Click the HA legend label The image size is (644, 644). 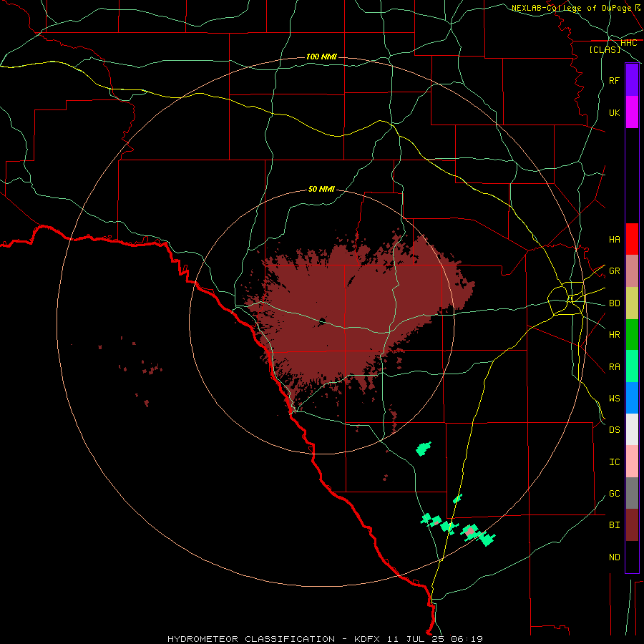tap(614, 239)
